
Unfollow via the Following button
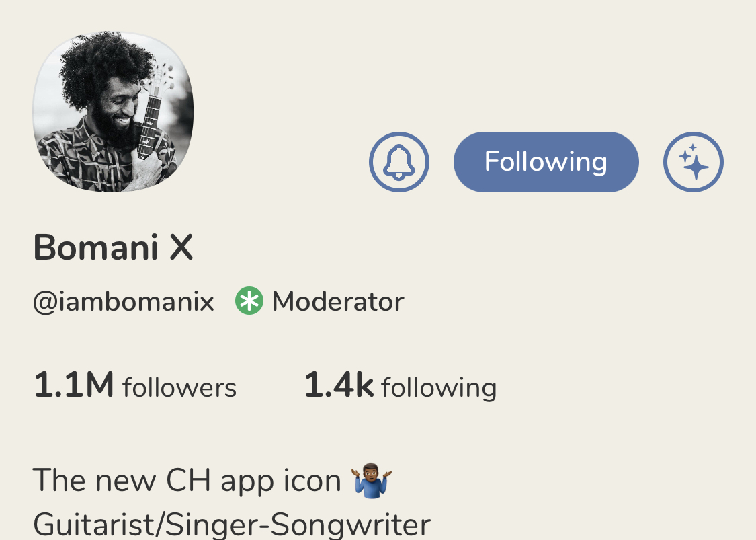click(546, 162)
